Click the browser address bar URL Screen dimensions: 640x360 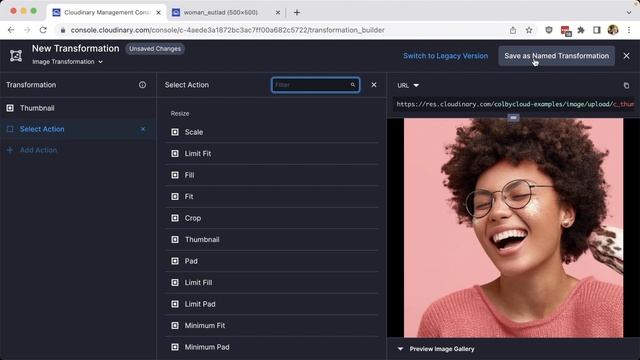[x=227, y=30]
